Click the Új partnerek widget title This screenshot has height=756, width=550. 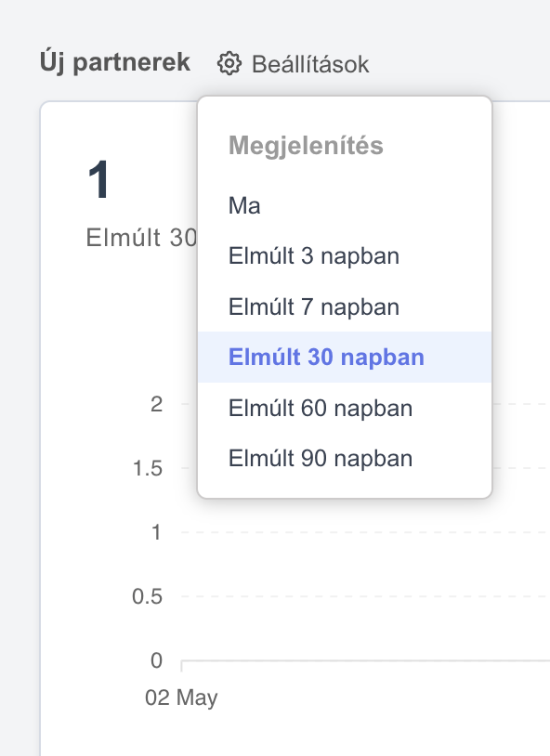coord(115,62)
